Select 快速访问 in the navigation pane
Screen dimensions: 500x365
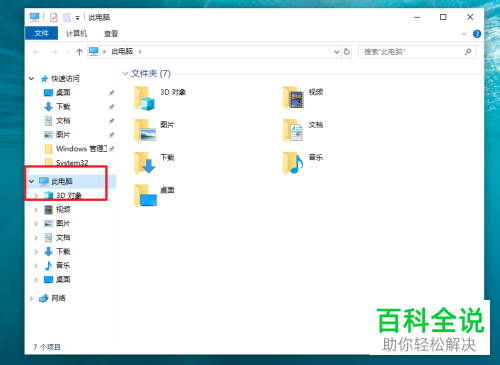click(65, 79)
